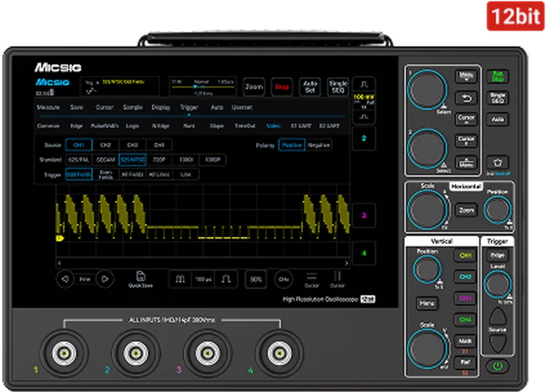The width and height of the screenshot is (550, 392).
Task: Hit the magenta CH3 key
Action: coord(465,298)
